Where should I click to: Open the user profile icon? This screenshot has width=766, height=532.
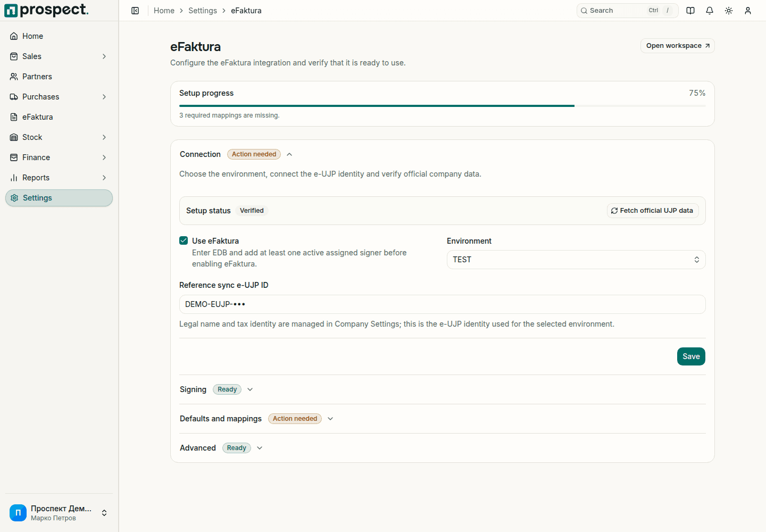[748, 11]
